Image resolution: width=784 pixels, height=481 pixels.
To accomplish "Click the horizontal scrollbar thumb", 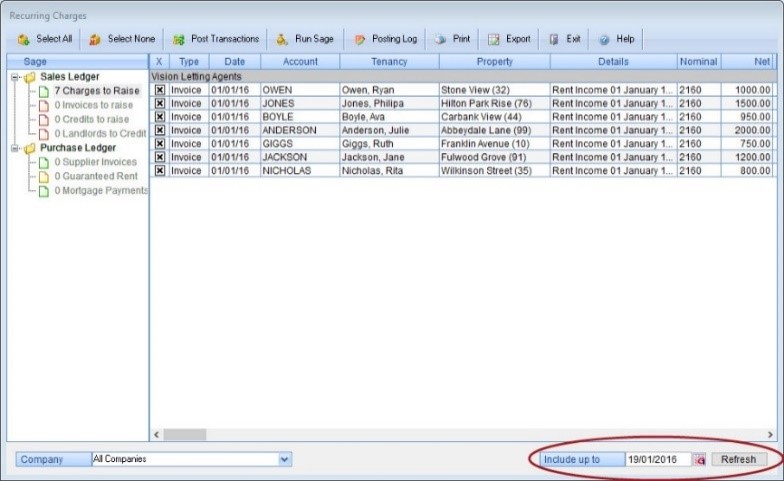I will [184, 434].
